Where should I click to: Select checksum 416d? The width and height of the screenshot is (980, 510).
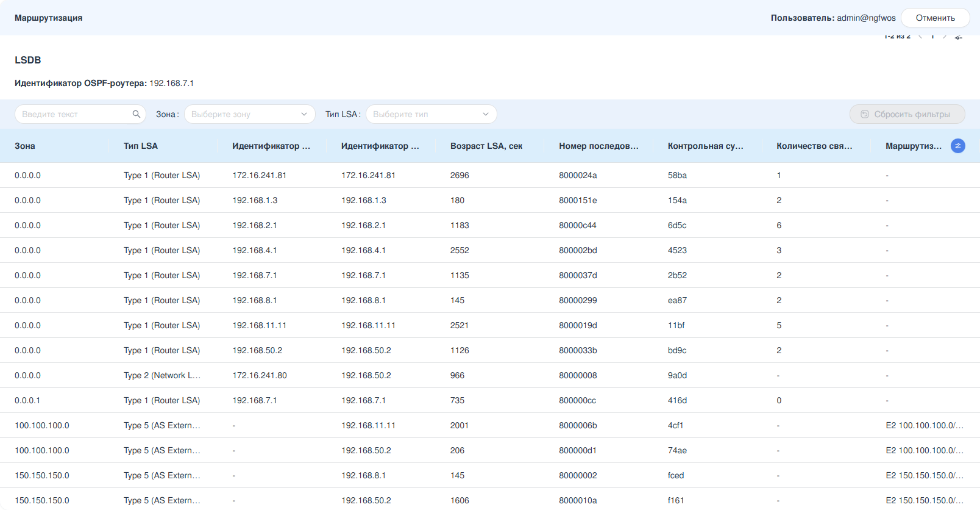pyautogui.click(x=677, y=400)
